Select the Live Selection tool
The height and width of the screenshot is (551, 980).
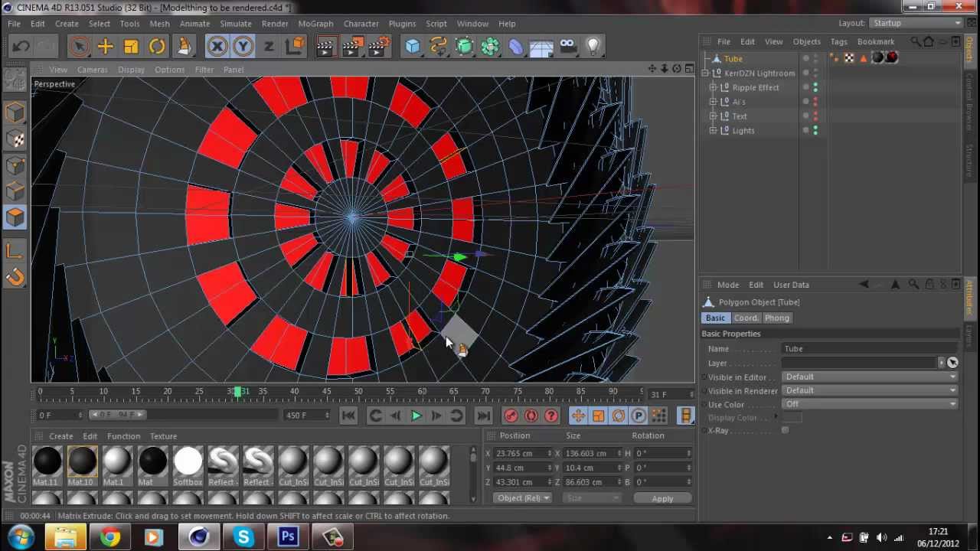(x=80, y=47)
